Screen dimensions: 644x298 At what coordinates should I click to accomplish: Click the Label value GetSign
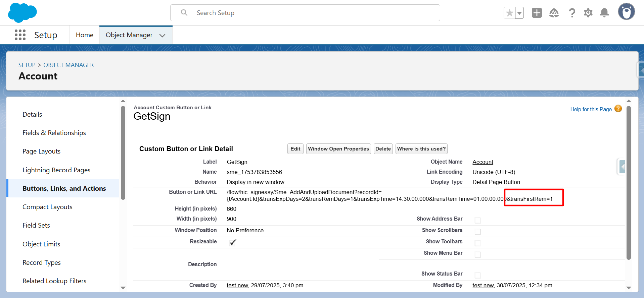pyautogui.click(x=237, y=162)
